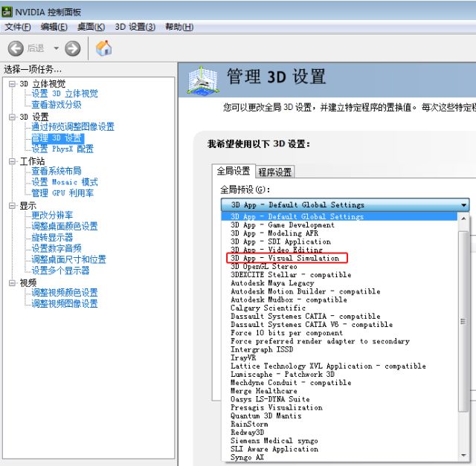This screenshot has width=476, height=466.
Task: Open the 3D 设置(3) menu
Action: (135, 27)
